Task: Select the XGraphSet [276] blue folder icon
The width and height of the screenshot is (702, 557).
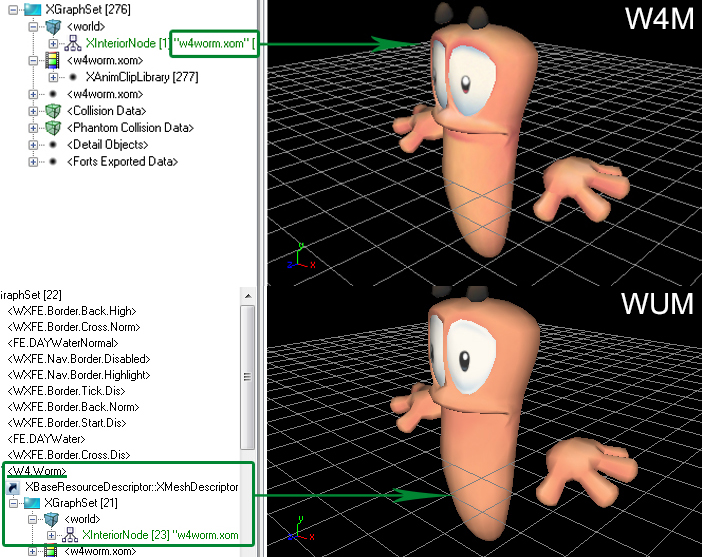Action: pyautogui.click(x=33, y=9)
